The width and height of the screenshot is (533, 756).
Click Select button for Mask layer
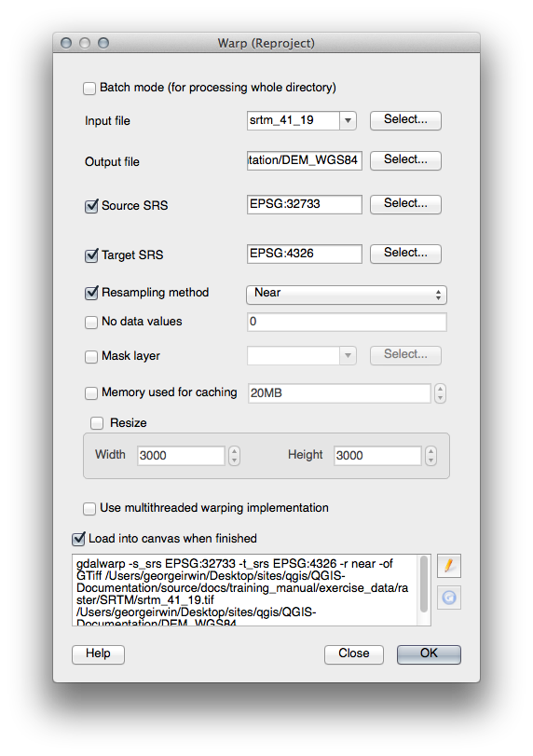(405, 355)
